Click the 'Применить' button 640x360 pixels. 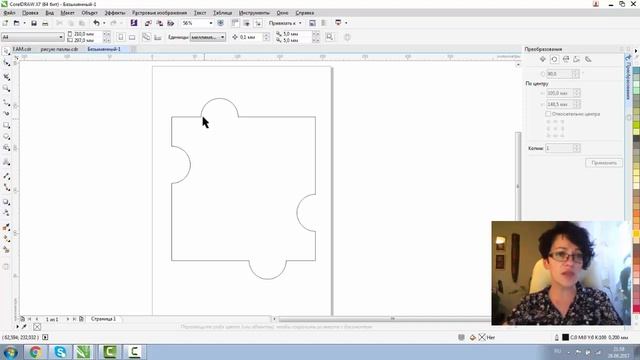[x=604, y=163]
